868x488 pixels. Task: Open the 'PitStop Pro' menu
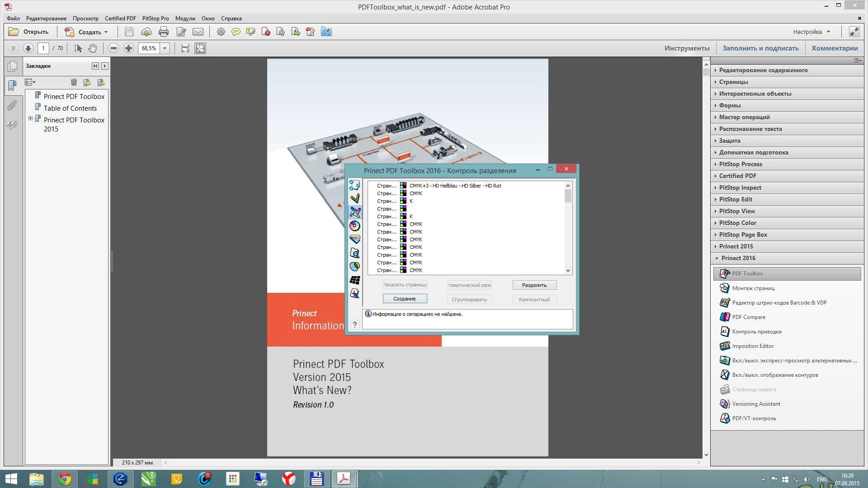click(x=156, y=18)
